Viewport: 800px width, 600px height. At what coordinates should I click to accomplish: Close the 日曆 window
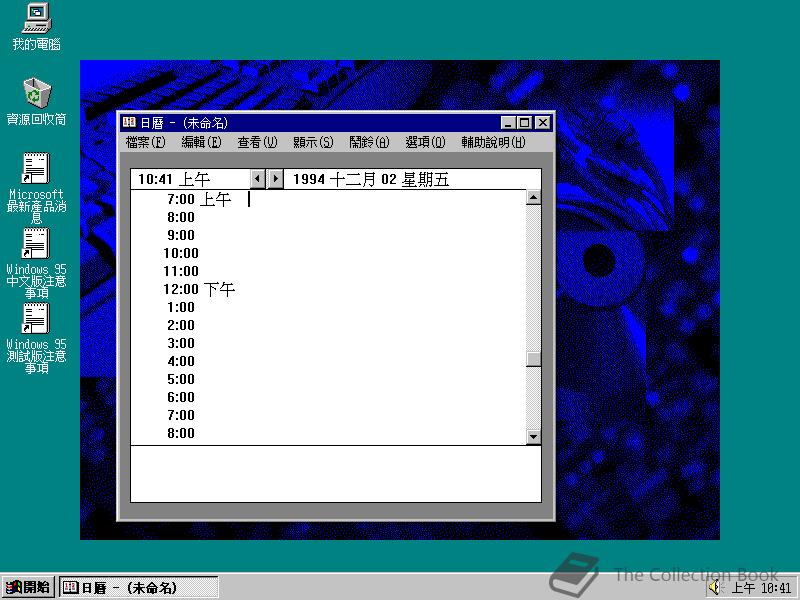click(543, 122)
